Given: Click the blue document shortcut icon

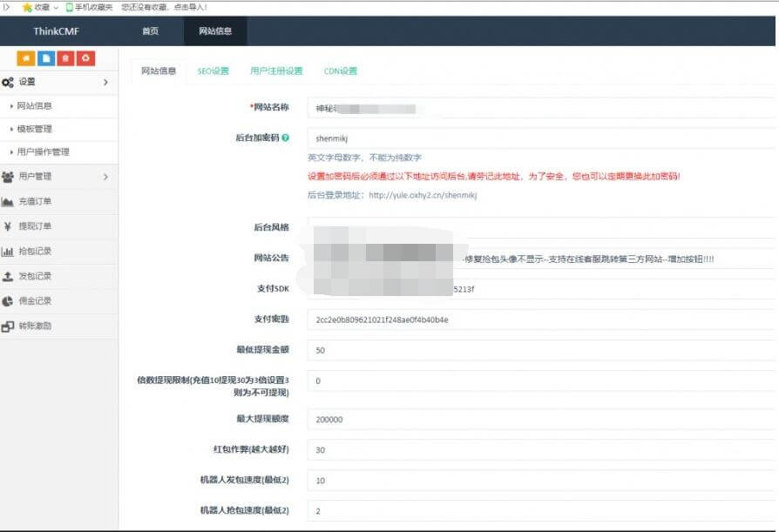Looking at the screenshot, I should click(46, 58).
